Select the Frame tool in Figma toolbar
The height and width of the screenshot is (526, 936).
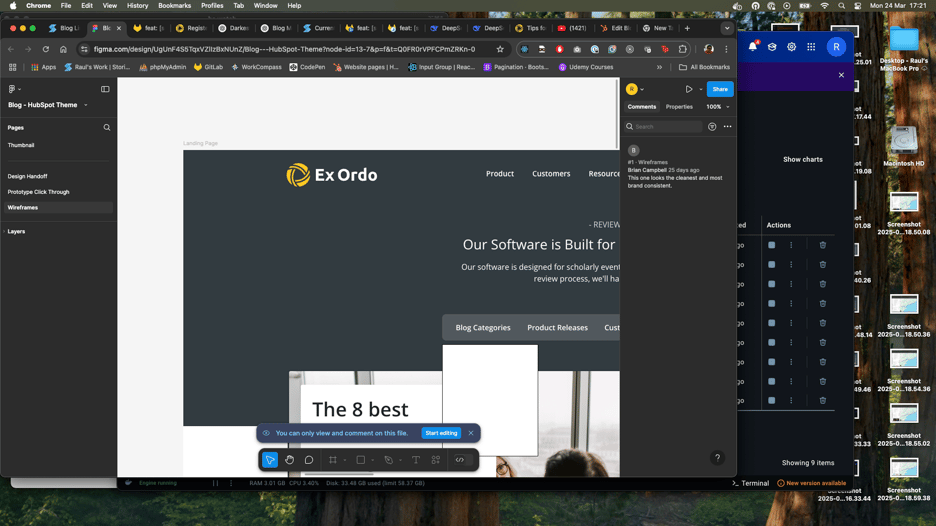pyautogui.click(x=332, y=460)
